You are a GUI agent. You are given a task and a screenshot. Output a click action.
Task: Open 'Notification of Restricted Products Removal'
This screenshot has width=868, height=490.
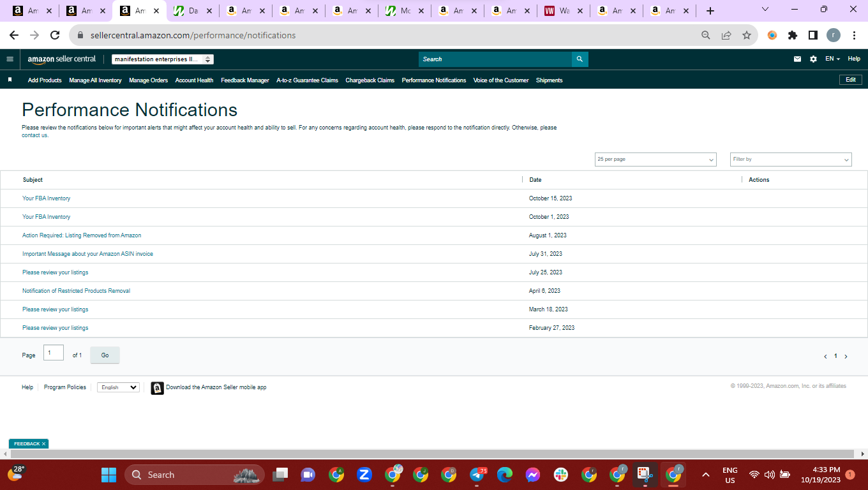[x=76, y=291]
